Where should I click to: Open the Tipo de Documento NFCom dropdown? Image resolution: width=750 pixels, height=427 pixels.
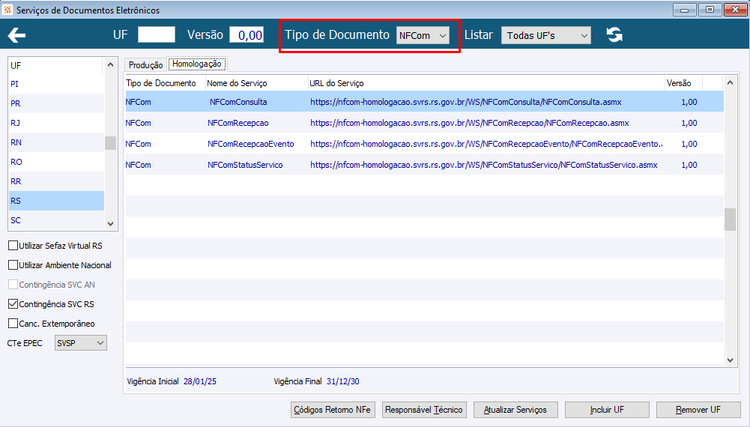(x=423, y=35)
